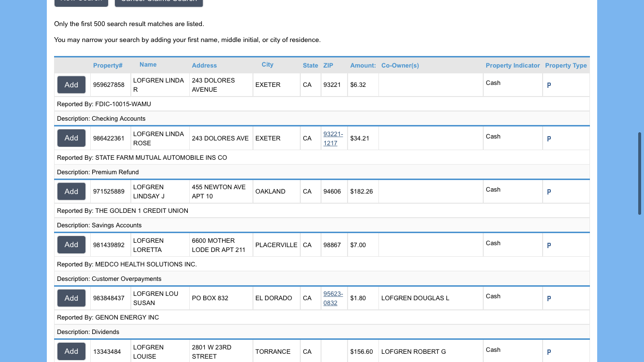Select Reported By: MEDCO HEALTH SOLUTIONS line
This screenshot has width=644, height=362.
(x=127, y=265)
